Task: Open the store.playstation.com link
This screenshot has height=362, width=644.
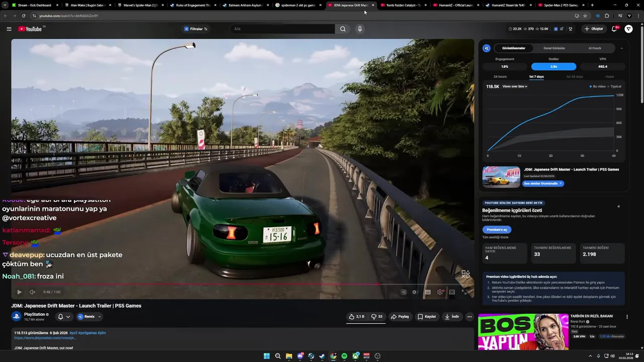Action: coord(45,338)
